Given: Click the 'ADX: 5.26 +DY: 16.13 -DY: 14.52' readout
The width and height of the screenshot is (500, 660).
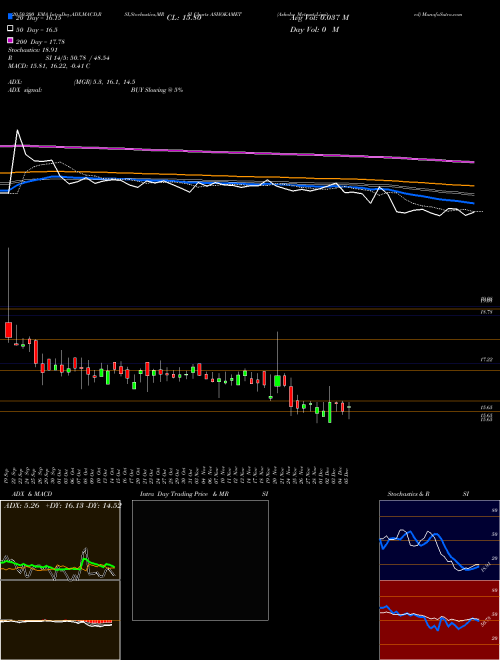Looking at the screenshot, I should [x=63, y=505].
